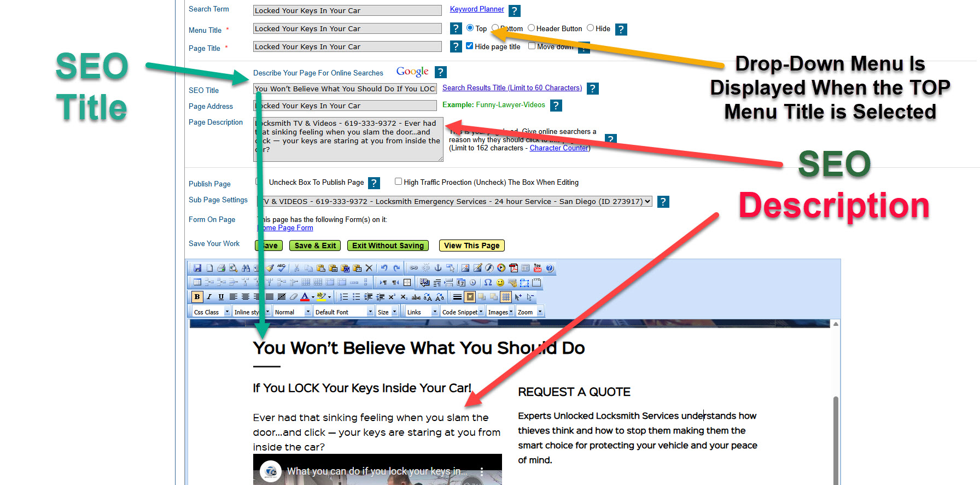Toggle Bold formatting
The width and height of the screenshot is (980, 485).
(197, 297)
